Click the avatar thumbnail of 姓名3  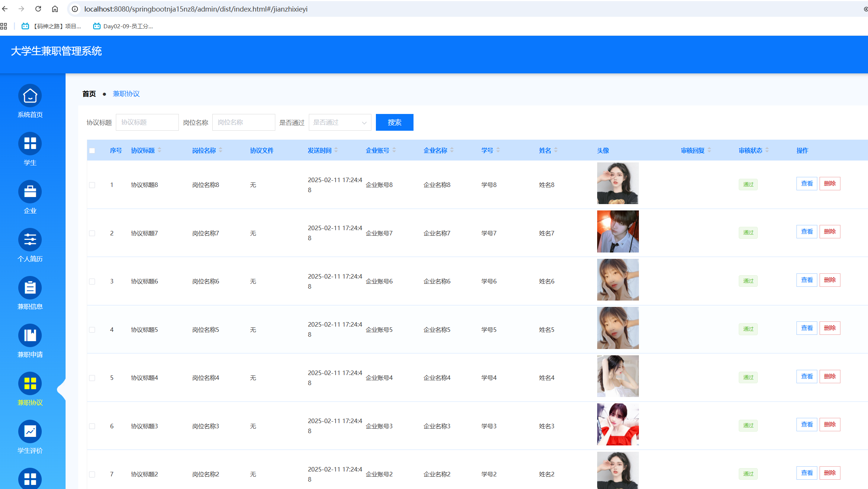pyautogui.click(x=618, y=425)
